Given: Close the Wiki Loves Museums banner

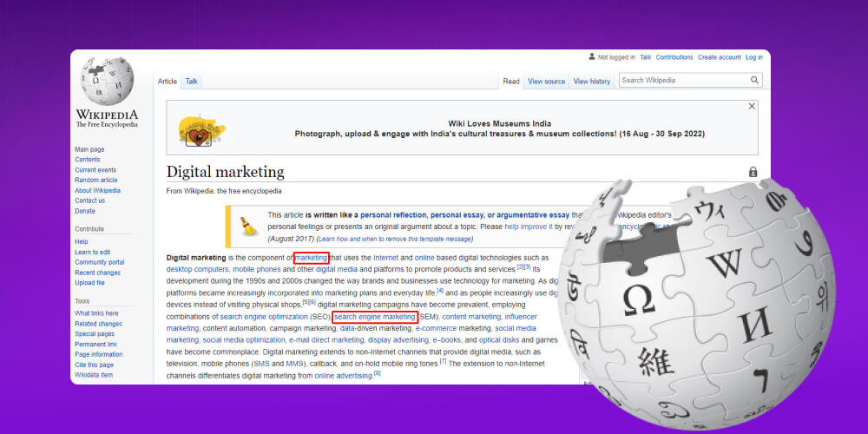Looking at the screenshot, I should point(751,106).
